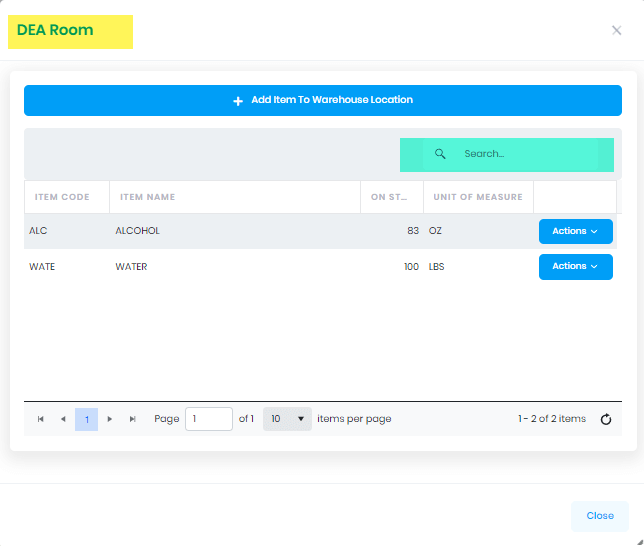Viewport: 644px width, 546px height.
Task: Sort by the ITEM NAME column header
Action: click(235, 197)
